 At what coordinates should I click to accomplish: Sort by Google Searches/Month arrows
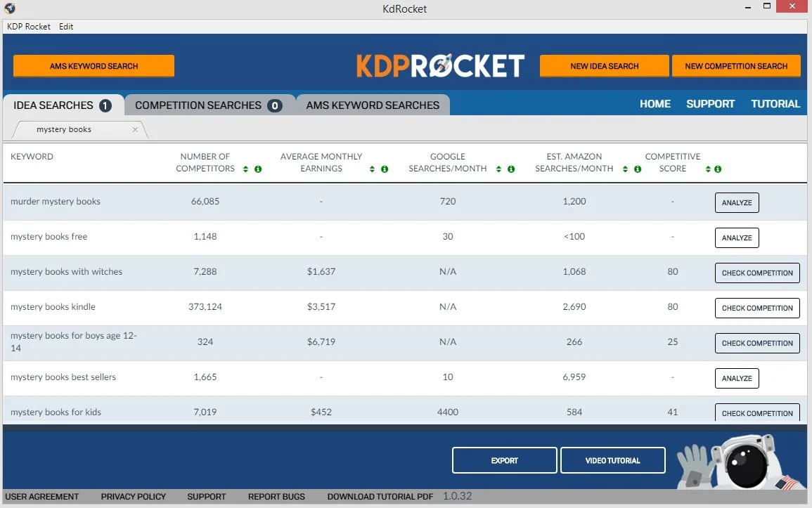[498, 169]
